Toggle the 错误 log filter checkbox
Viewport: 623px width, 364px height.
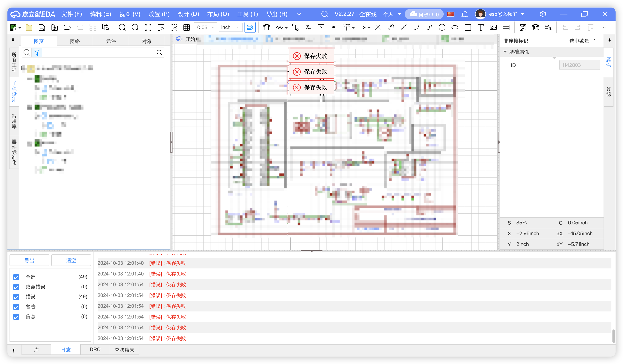coord(16,297)
